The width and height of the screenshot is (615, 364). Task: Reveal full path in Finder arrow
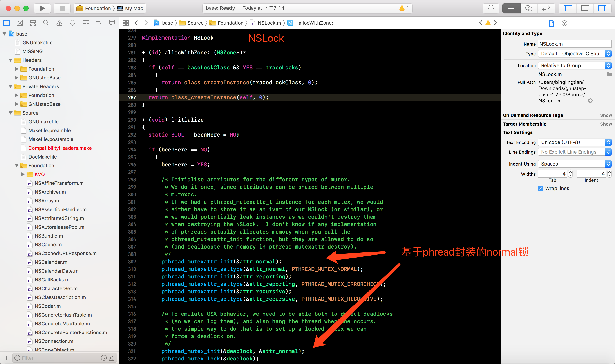(x=590, y=101)
